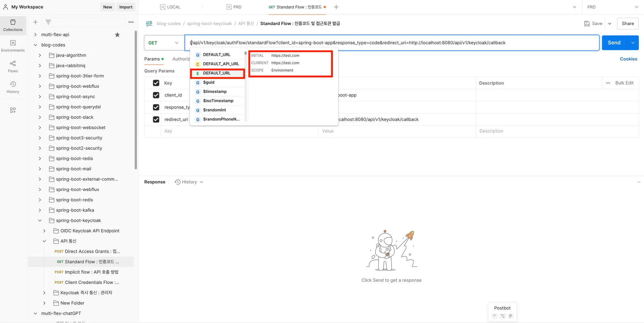The image size is (644, 323).
Task: Click the collections sidebar vertical scrollbar
Action: pos(136,100)
